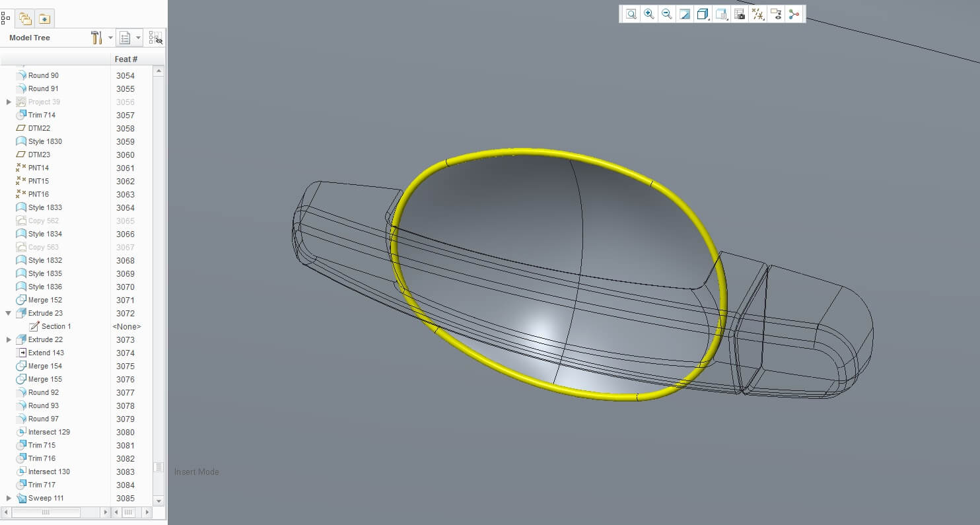Screen dimensions: 980x525
Task: Activate the Zoom In tool
Action: pos(649,14)
